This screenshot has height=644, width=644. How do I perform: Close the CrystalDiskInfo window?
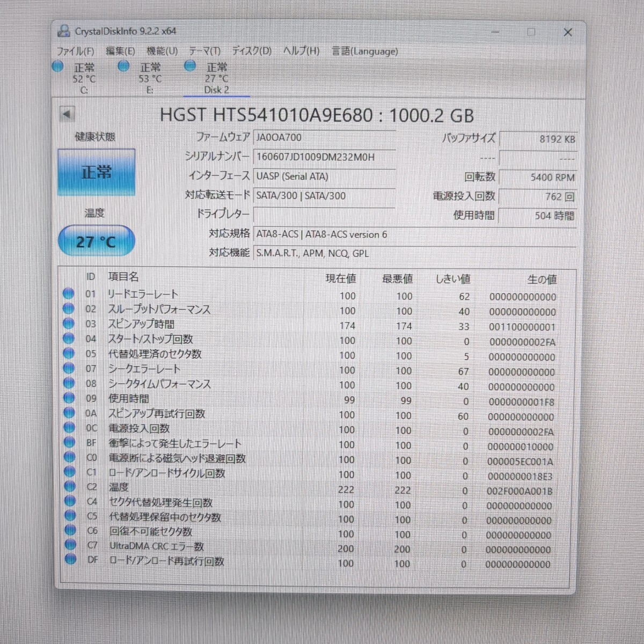(x=568, y=32)
